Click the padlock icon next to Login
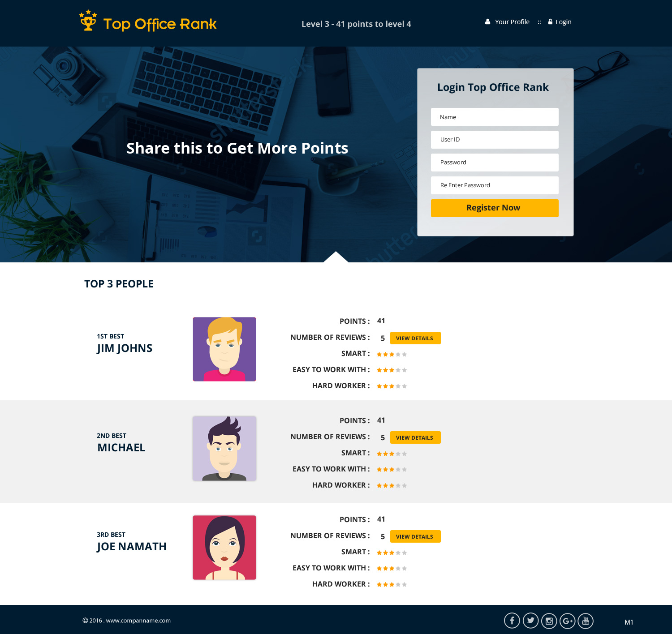The width and height of the screenshot is (672, 634). pyautogui.click(x=550, y=21)
